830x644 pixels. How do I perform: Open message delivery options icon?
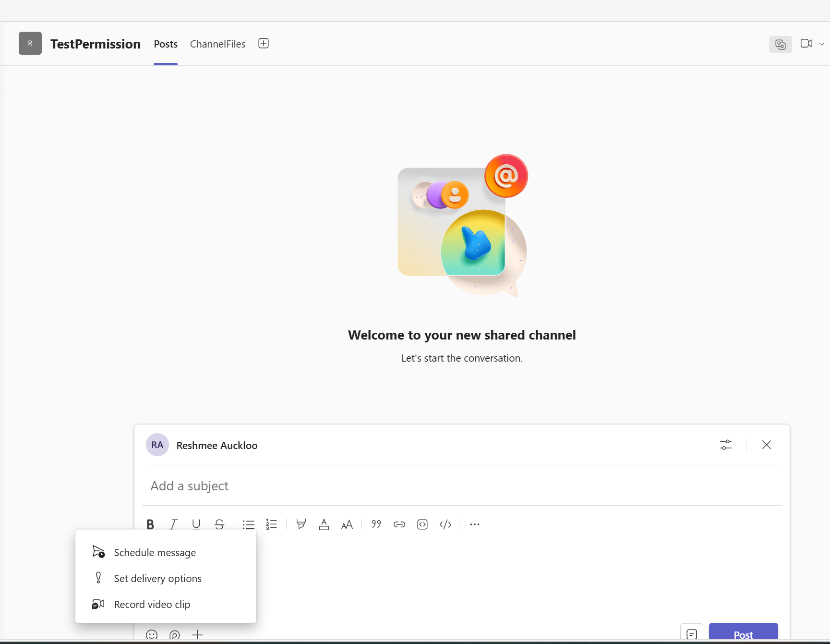pos(725,445)
